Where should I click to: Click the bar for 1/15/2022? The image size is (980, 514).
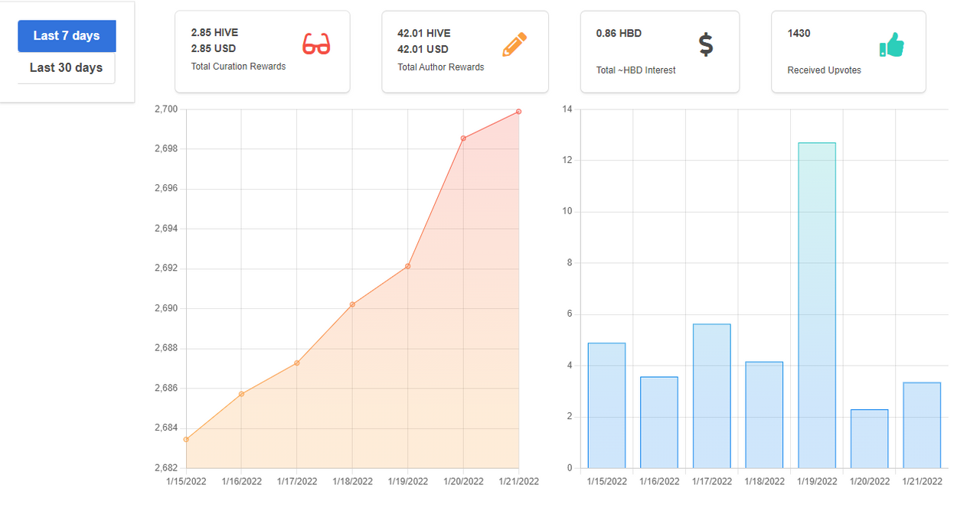click(x=606, y=405)
